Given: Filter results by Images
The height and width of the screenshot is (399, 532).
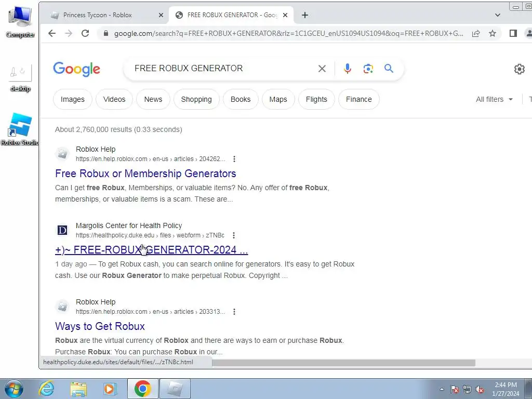Looking at the screenshot, I should 73,99.
